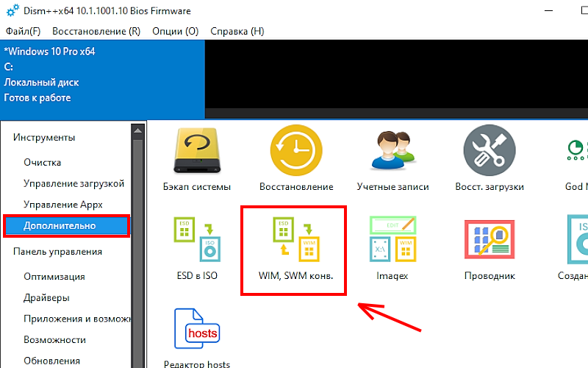The image size is (588, 368).
Task: Open the Бэкап системы tool
Action: (x=197, y=151)
